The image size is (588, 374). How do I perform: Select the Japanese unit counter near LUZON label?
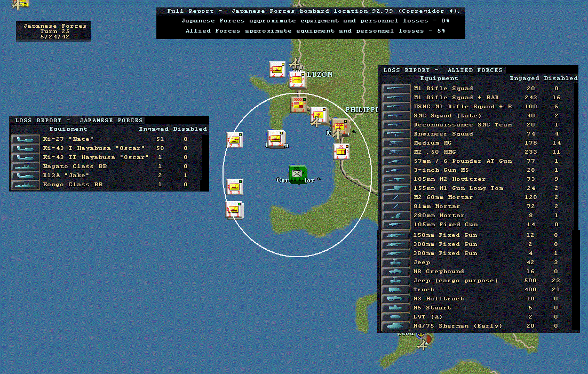[297, 80]
